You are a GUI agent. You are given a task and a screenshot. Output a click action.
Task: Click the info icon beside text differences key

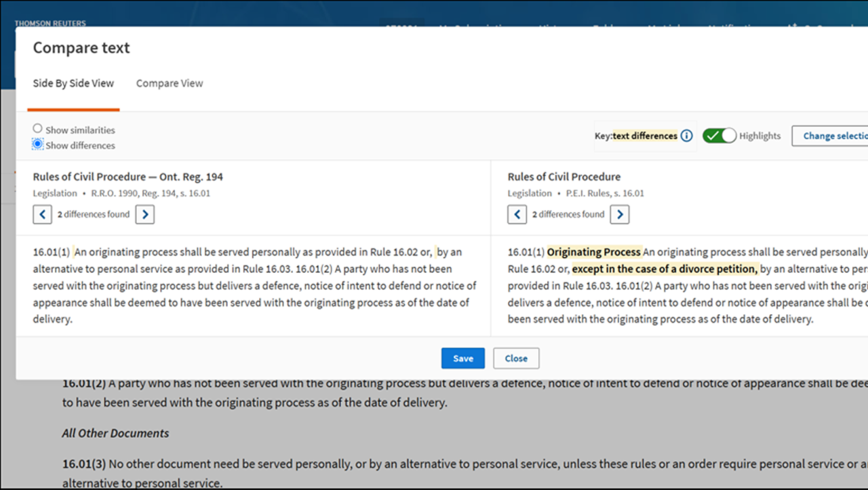pyautogui.click(x=686, y=136)
